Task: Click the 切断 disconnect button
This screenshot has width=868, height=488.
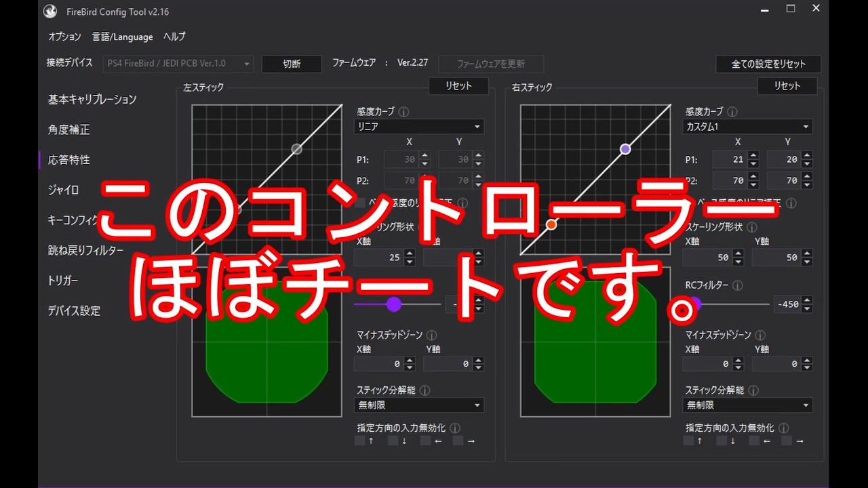Action: (x=292, y=64)
